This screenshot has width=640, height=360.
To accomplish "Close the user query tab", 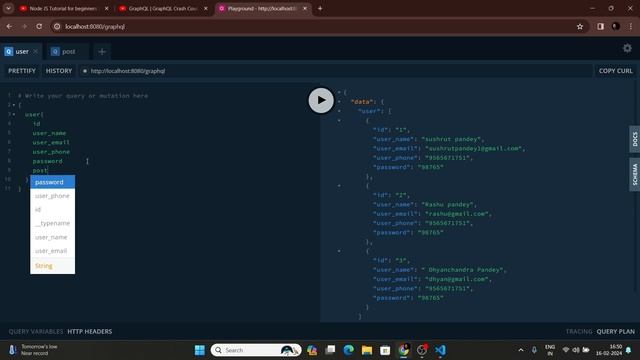I will coord(36,51).
